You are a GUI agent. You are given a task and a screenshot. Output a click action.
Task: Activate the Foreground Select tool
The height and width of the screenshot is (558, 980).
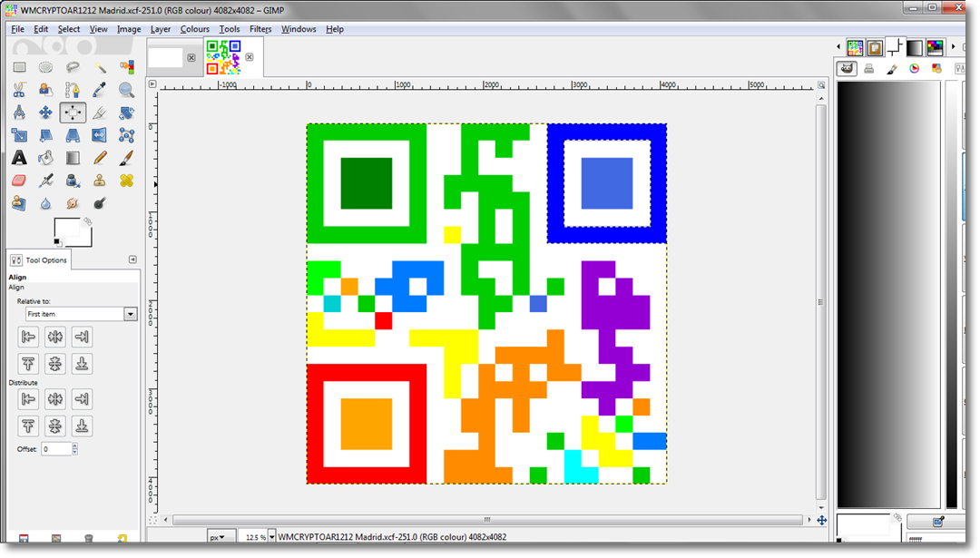click(x=45, y=90)
